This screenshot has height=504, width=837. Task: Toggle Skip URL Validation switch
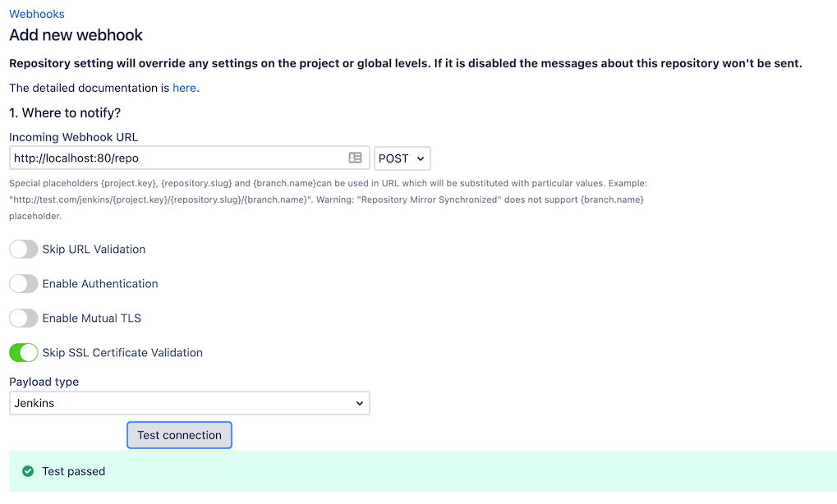pos(24,250)
